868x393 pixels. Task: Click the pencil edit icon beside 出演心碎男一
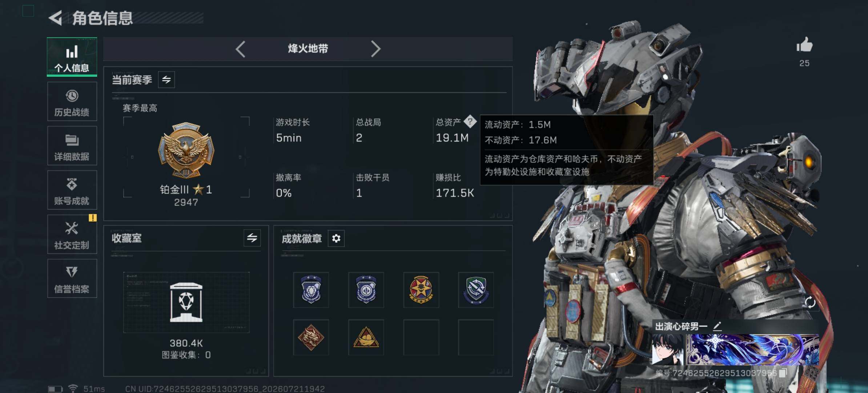click(x=717, y=326)
